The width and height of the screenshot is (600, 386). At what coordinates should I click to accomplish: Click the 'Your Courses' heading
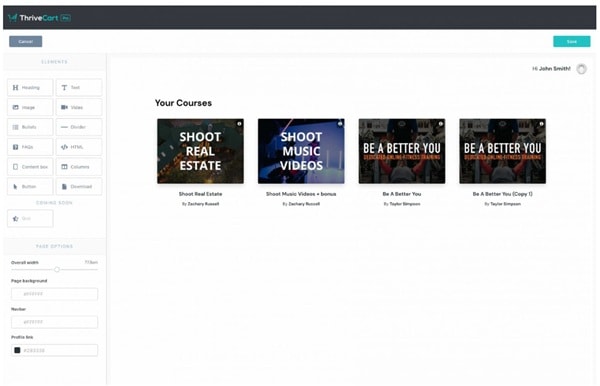click(183, 103)
